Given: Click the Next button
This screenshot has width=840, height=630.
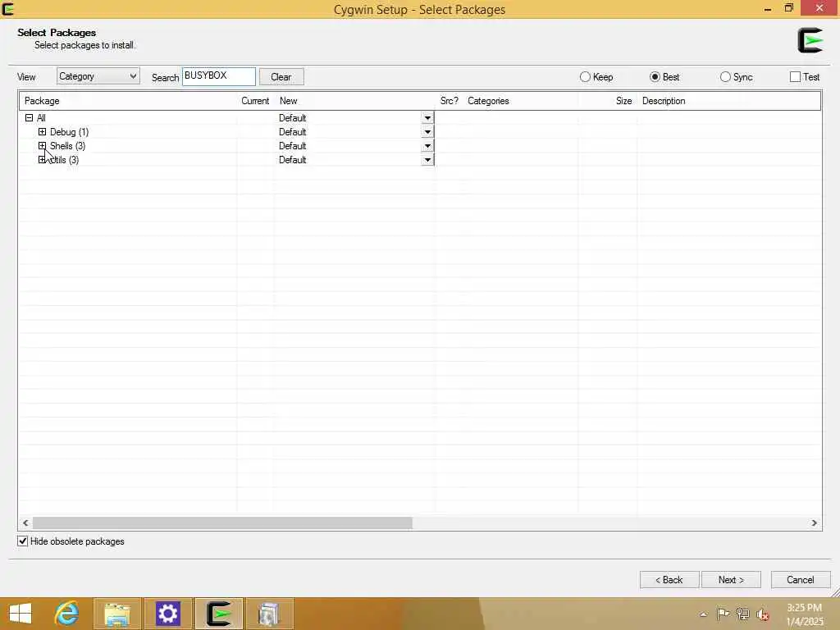Looking at the screenshot, I should 731,580.
